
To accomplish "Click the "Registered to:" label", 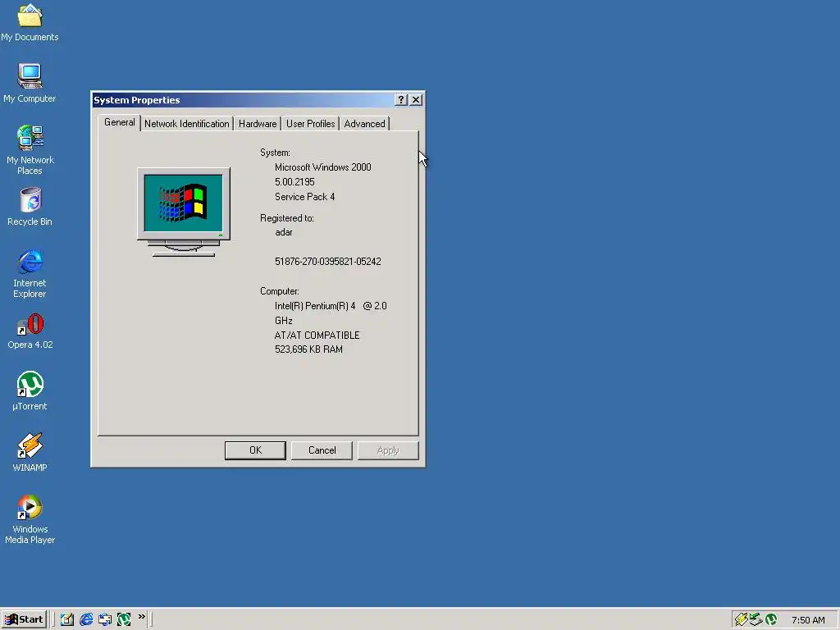I will click(x=287, y=218).
